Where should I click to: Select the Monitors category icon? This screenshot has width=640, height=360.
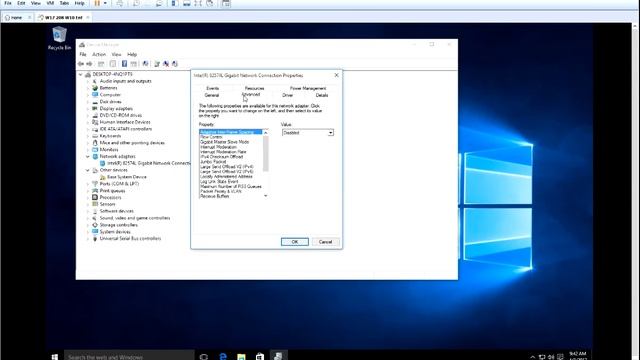tap(95, 150)
